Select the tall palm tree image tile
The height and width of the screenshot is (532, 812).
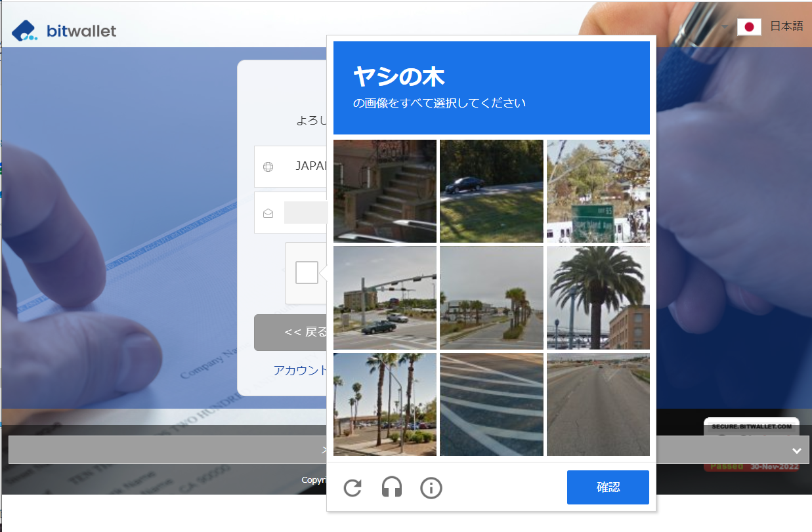pos(598,297)
